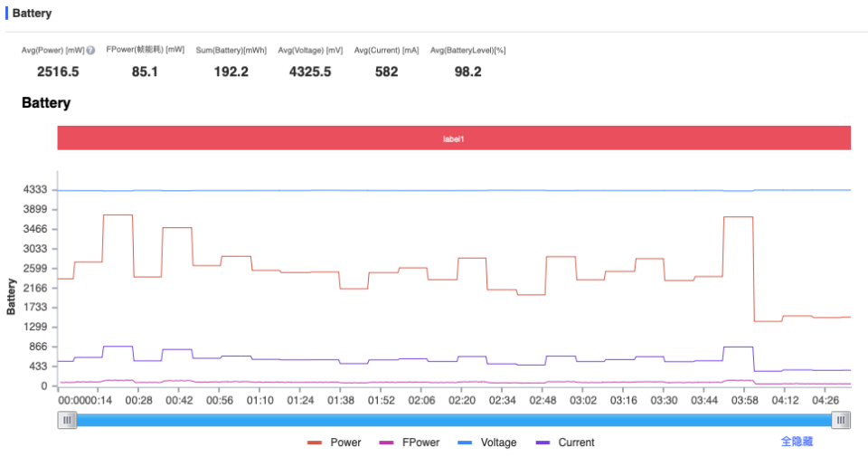868x457 pixels.
Task: Click the 01:24 time axis tick label
Action: pos(300,400)
